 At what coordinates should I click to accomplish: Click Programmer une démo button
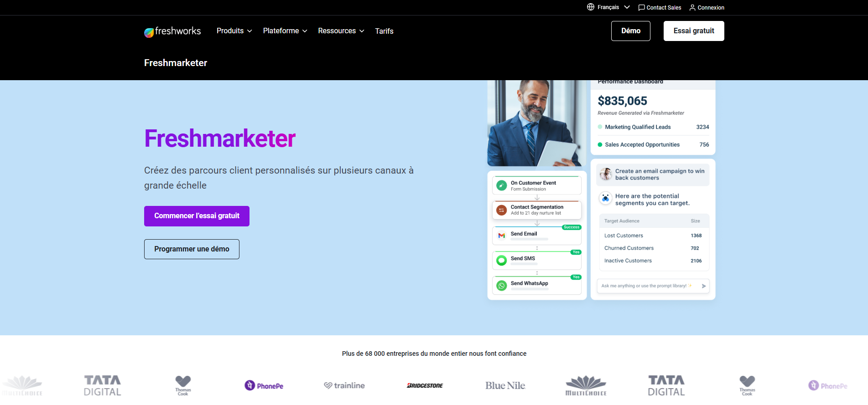pos(192,249)
